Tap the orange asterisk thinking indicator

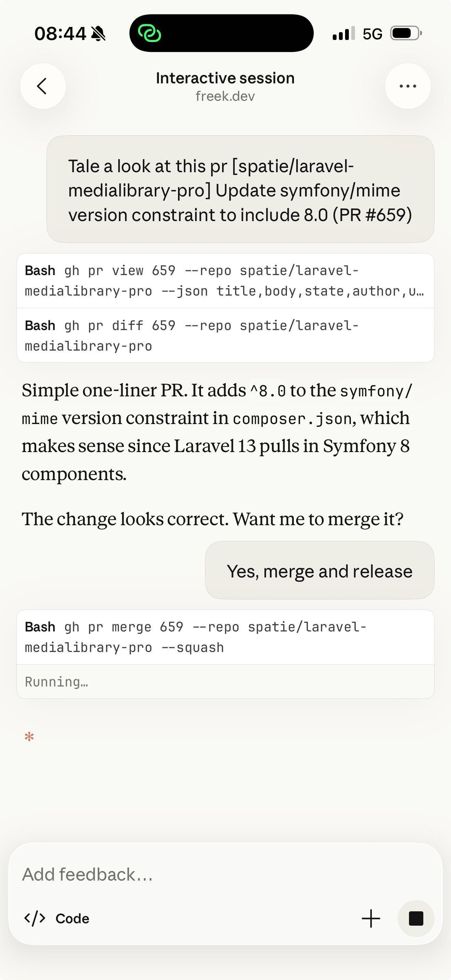tap(29, 737)
